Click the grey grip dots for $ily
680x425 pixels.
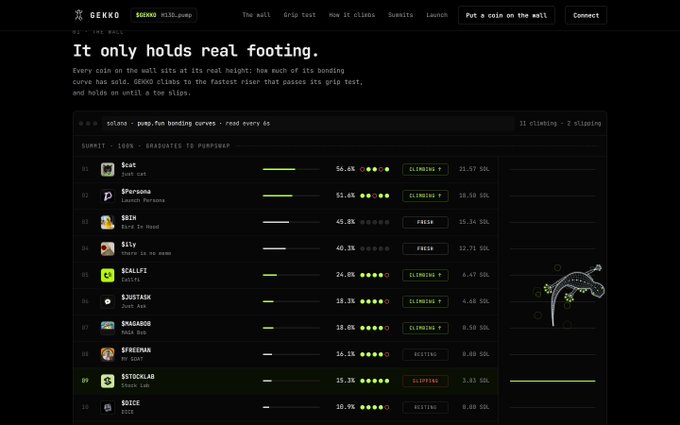[x=375, y=248]
